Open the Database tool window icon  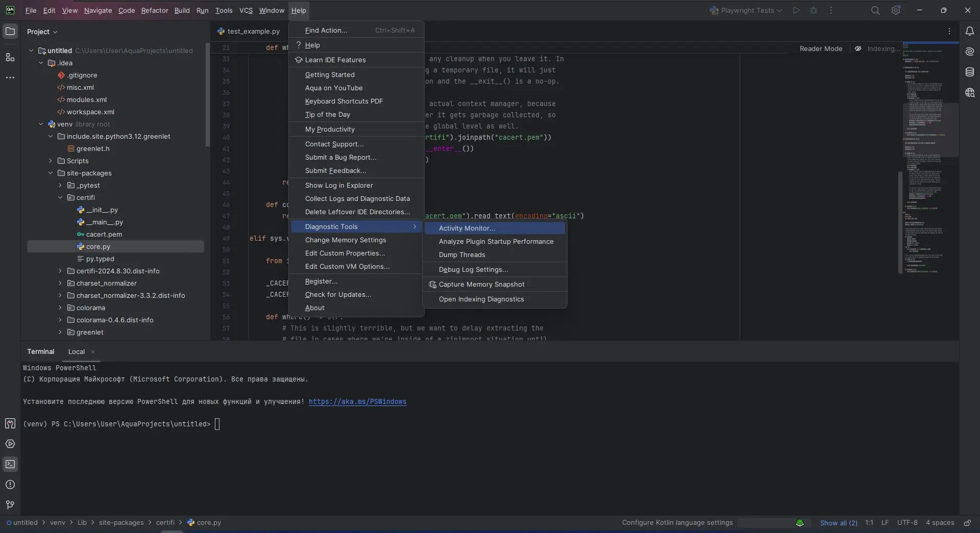pos(969,72)
